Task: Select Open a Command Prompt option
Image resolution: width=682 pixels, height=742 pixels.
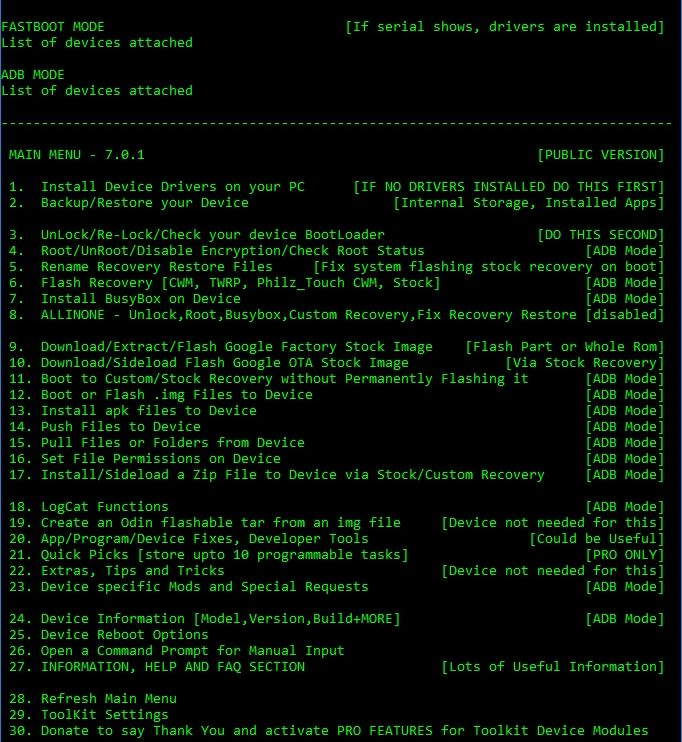Action: click(192, 651)
